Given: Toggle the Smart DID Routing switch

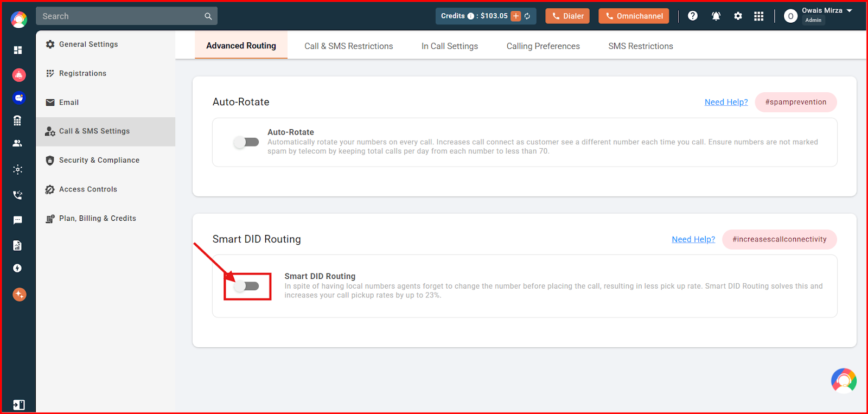Looking at the screenshot, I should coord(246,286).
